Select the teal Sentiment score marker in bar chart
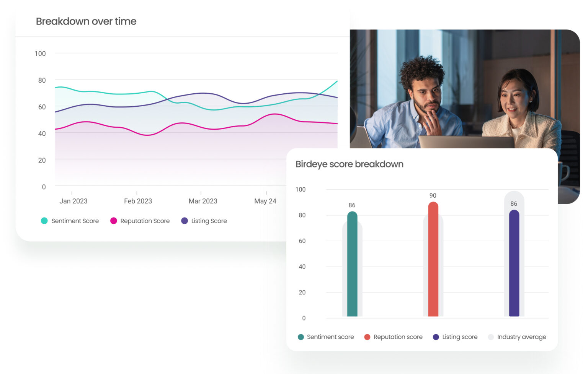Viewport: 588px width, 374px height. tap(301, 337)
